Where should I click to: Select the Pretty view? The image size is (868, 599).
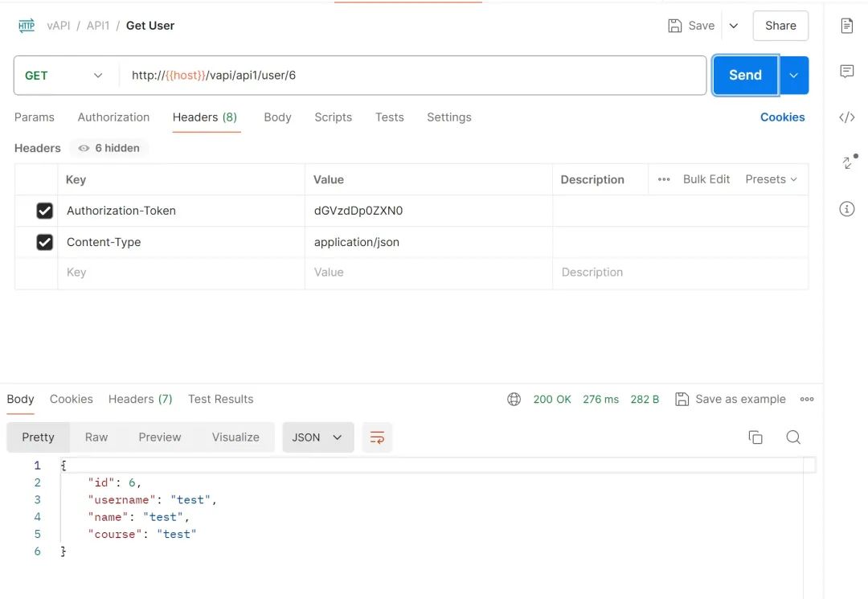click(x=39, y=437)
